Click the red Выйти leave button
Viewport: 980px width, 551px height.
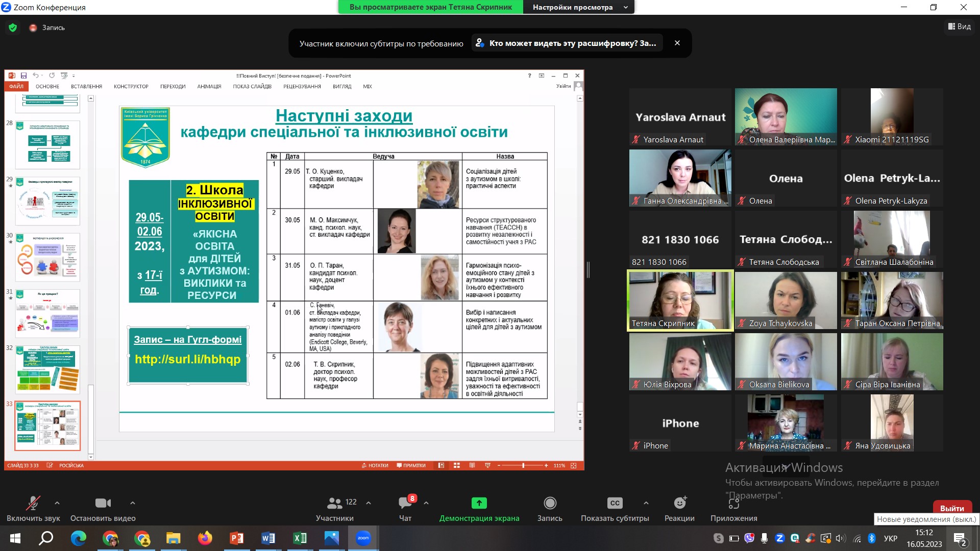(x=952, y=508)
